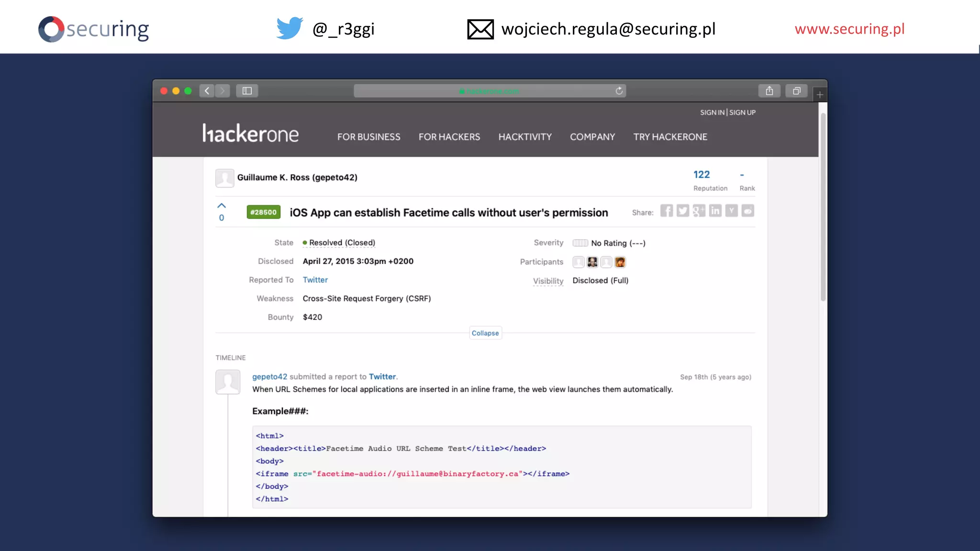Click the Twitter link in the timeline entry
This screenshot has height=551, width=980.
[x=382, y=377]
